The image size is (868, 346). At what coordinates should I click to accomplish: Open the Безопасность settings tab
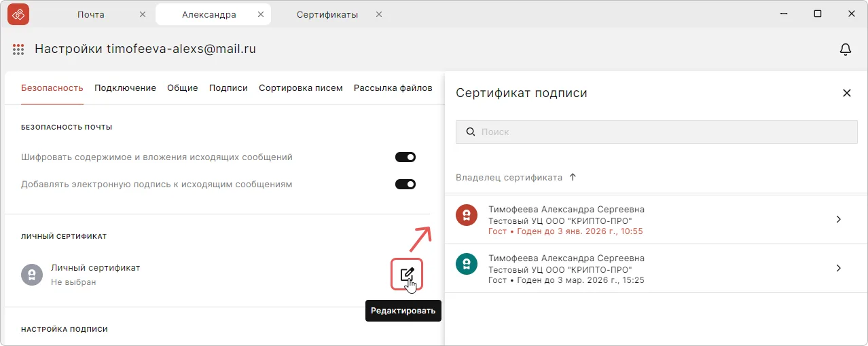click(52, 88)
